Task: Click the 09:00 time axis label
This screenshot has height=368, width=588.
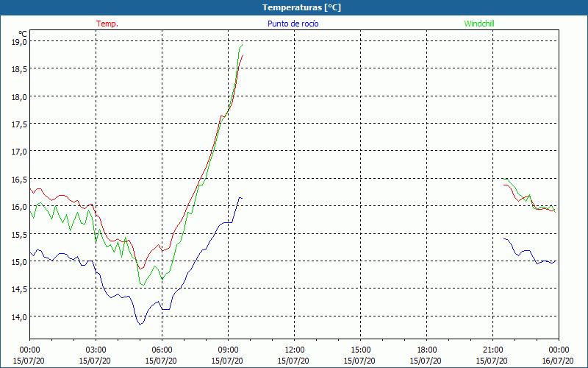Action: (228, 350)
